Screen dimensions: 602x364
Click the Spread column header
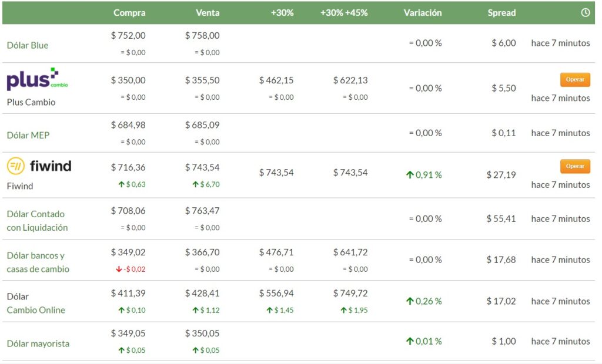coord(501,13)
